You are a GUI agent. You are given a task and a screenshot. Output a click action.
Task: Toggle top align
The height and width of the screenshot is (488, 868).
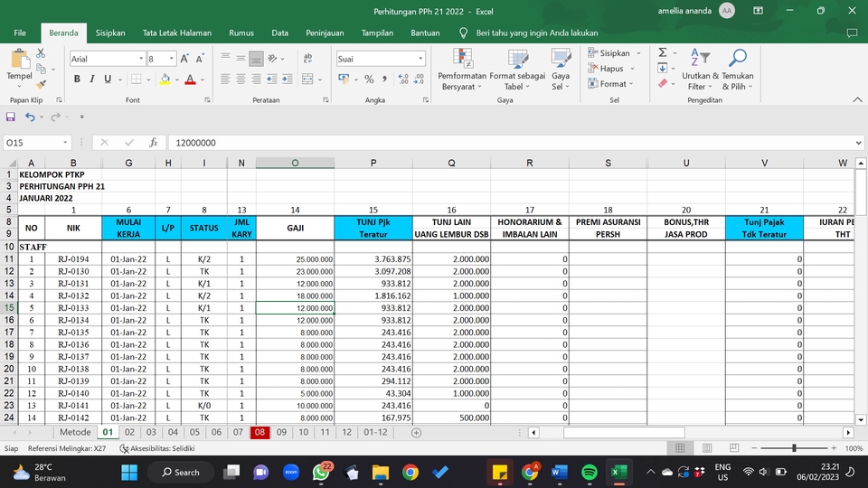(x=225, y=59)
